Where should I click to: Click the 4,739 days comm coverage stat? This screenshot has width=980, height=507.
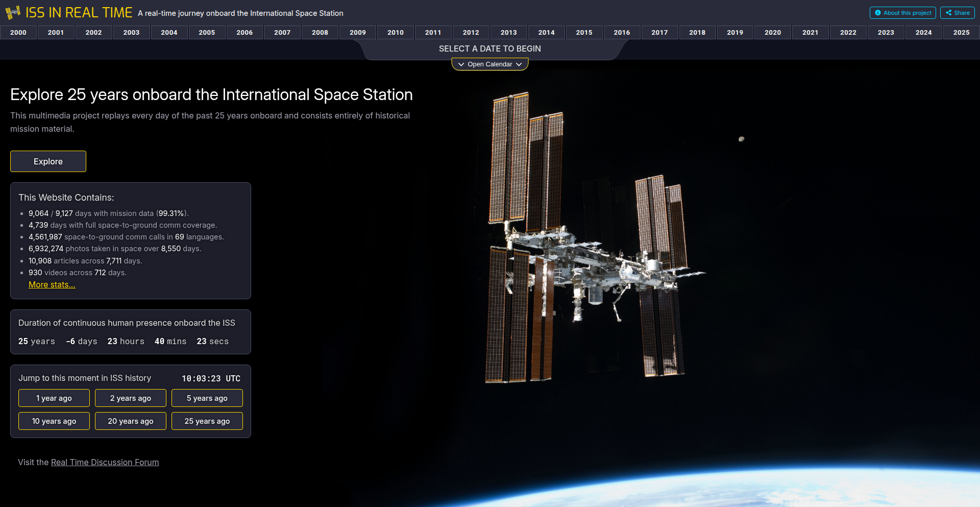[122, 225]
